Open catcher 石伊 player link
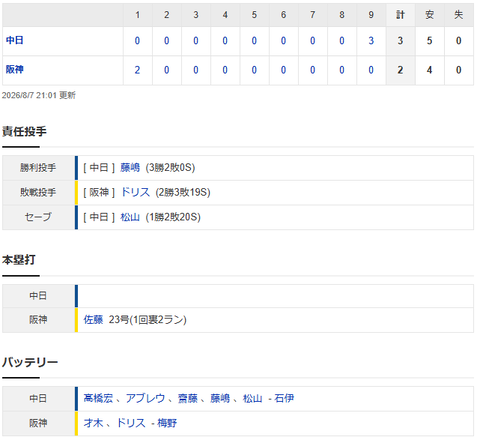 [284, 398]
